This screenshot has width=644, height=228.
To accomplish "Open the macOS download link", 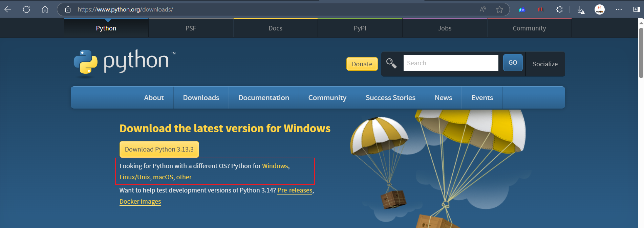I will [163, 177].
